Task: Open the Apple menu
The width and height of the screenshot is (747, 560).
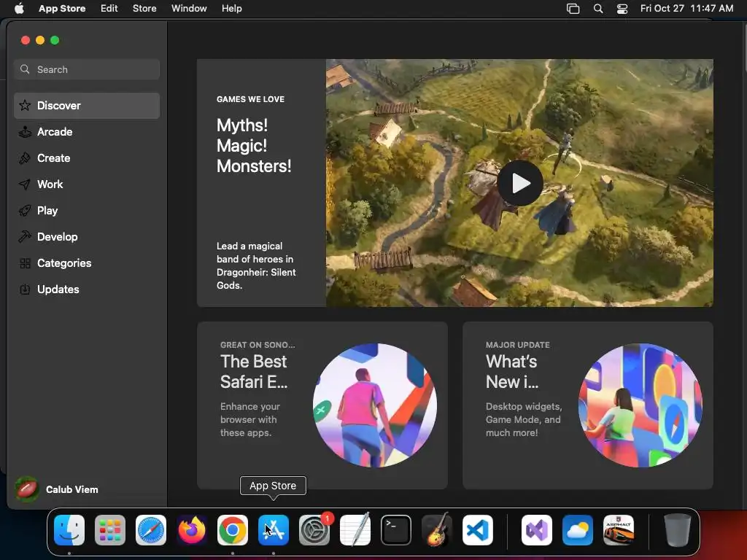Action: tap(19, 8)
